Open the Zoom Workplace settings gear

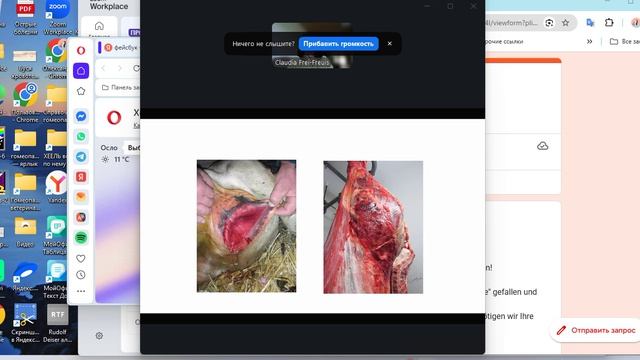point(99,336)
